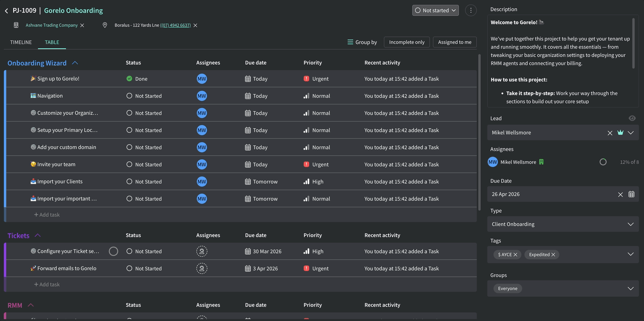Click Add task under Tickets section
644x321 pixels.
47,284
